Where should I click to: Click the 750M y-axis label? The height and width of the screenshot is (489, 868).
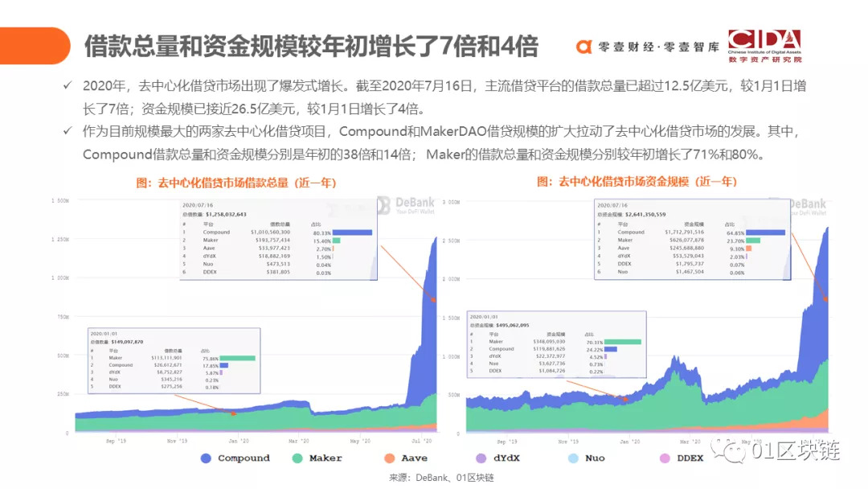click(x=63, y=317)
